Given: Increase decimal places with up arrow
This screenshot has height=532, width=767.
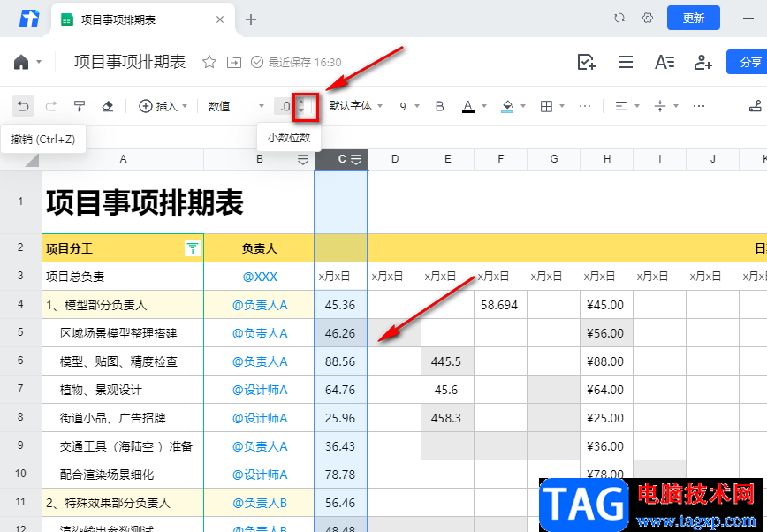Looking at the screenshot, I should pyautogui.click(x=301, y=102).
